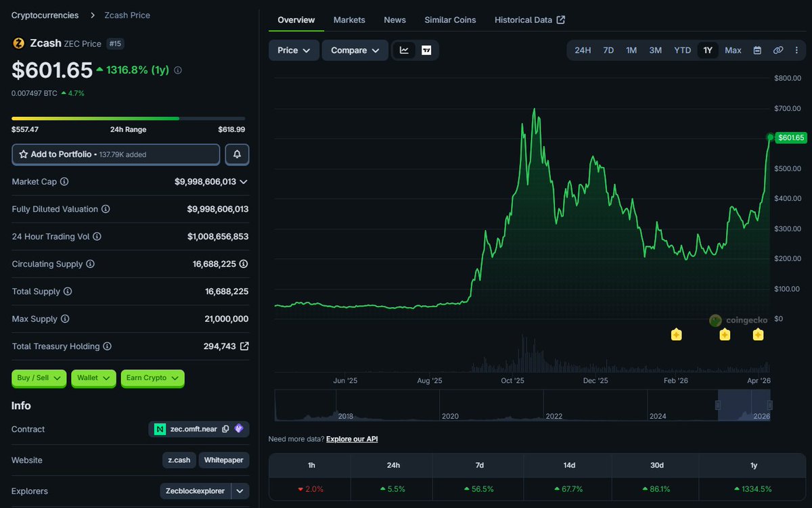Click the info icon after 16,688,225 circulating value
The width and height of the screenshot is (812, 508).
click(244, 264)
